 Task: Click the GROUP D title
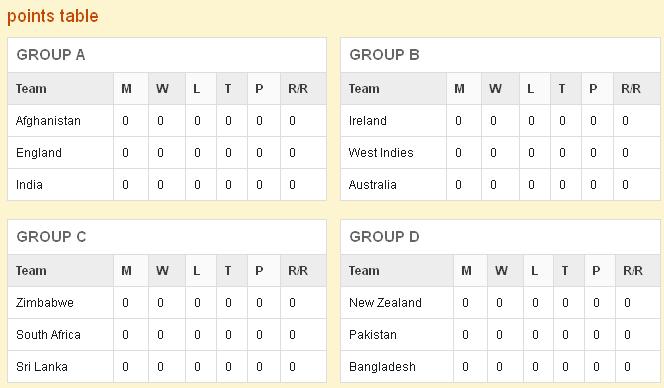tap(384, 236)
